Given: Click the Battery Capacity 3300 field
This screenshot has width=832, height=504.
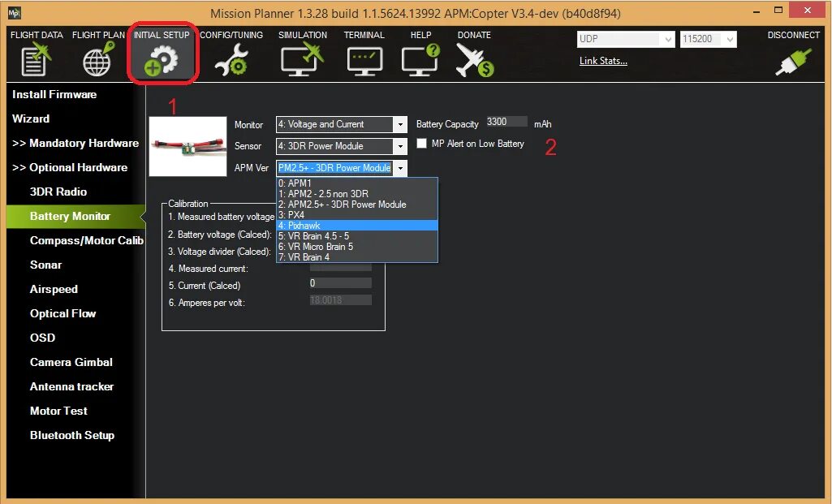Looking at the screenshot, I should 507,122.
